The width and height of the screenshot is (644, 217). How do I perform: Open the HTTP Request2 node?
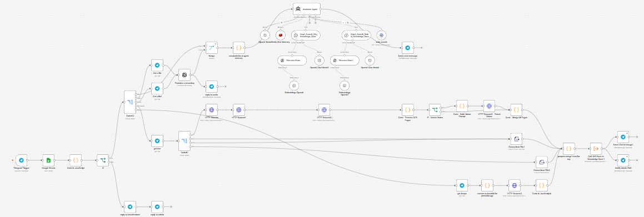coord(324,110)
